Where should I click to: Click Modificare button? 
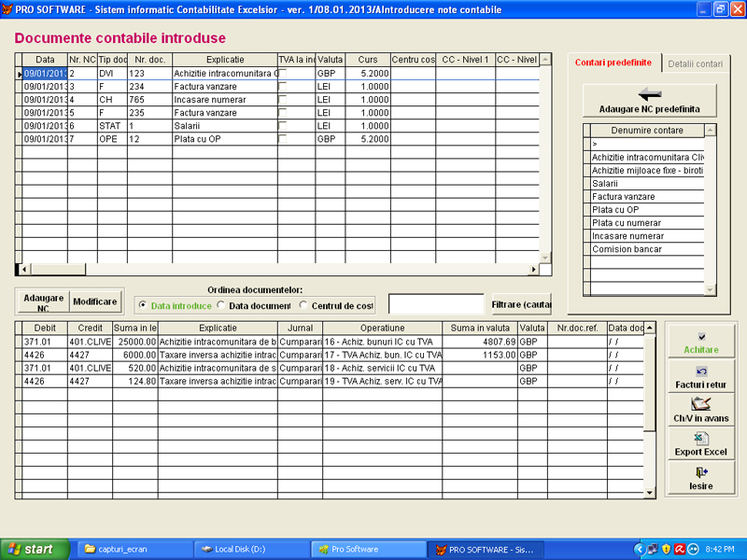click(x=95, y=301)
